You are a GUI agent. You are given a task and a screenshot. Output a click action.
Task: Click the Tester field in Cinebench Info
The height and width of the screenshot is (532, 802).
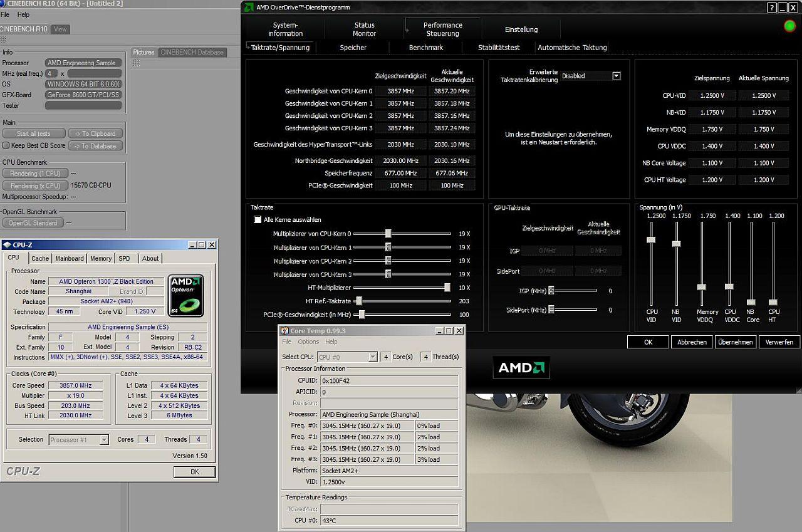coord(83,106)
